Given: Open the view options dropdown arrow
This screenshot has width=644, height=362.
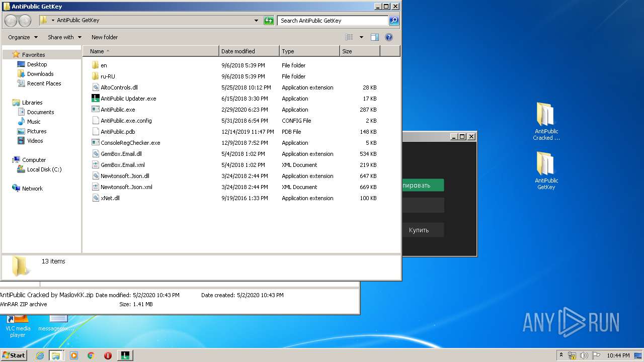Looking at the screenshot, I should click(x=361, y=37).
